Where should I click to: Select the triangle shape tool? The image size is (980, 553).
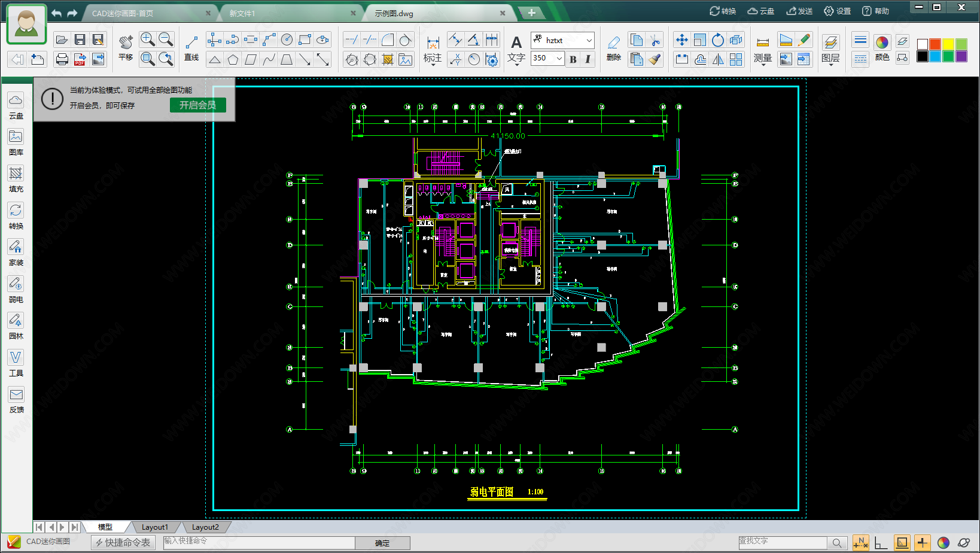click(215, 59)
